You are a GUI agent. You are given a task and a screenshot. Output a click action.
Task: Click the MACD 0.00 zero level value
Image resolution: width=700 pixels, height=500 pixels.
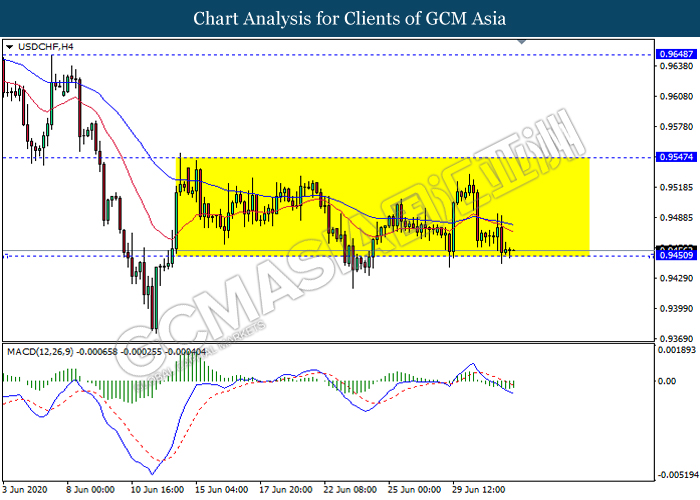pos(667,381)
